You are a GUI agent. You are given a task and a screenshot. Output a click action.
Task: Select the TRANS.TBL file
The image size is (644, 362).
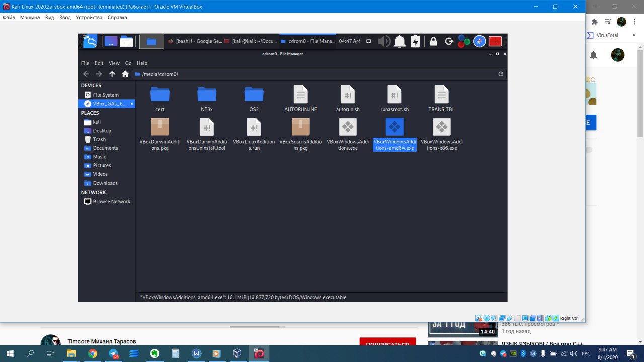pyautogui.click(x=441, y=99)
